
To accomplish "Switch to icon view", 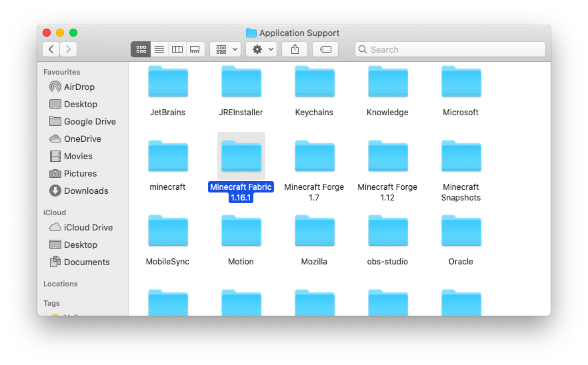I will pos(141,49).
